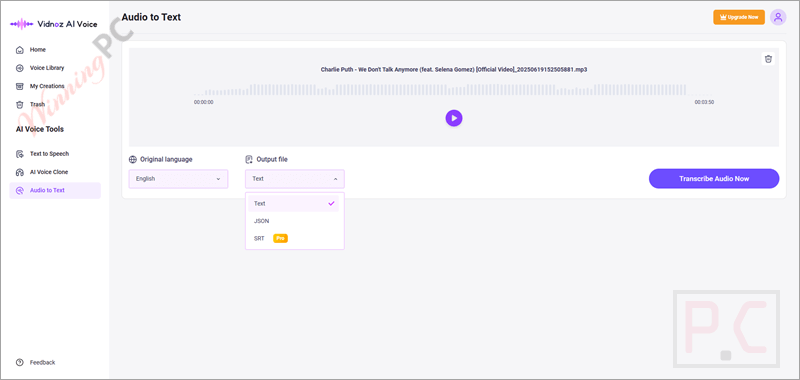Click the Audio to Text page heading
Viewport: 800px width, 380px height.
coord(151,17)
